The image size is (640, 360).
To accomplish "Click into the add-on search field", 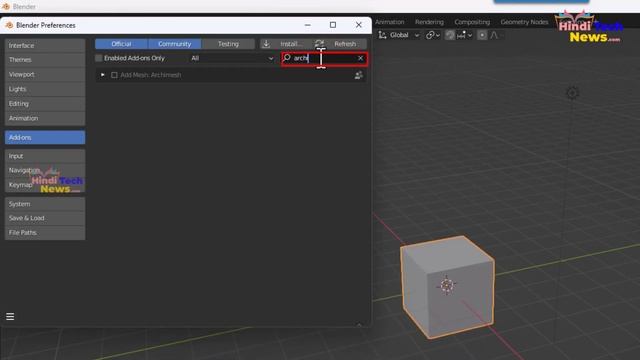I will pyautogui.click(x=324, y=58).
